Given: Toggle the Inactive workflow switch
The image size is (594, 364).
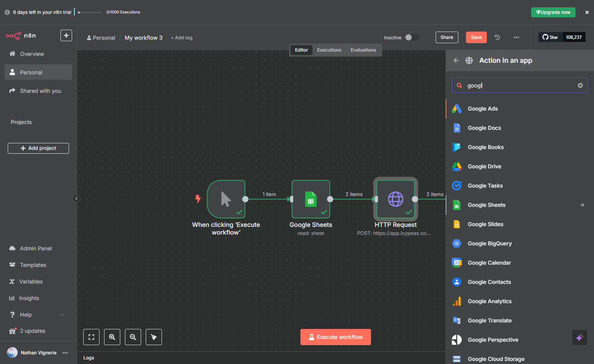Looking at the screenshot, I should 412,37.
